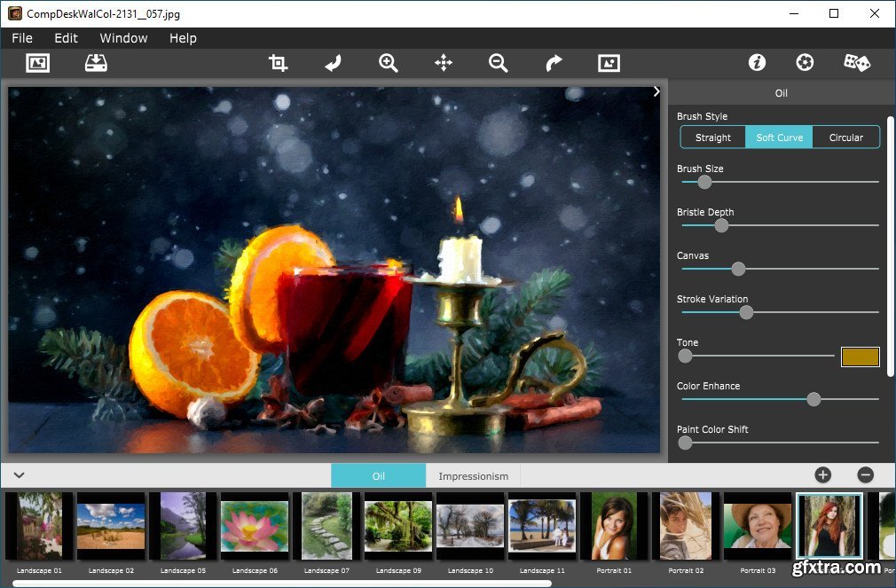Click the save image icon in toolbar
This screenshot has width=896, height=588.
95,63
